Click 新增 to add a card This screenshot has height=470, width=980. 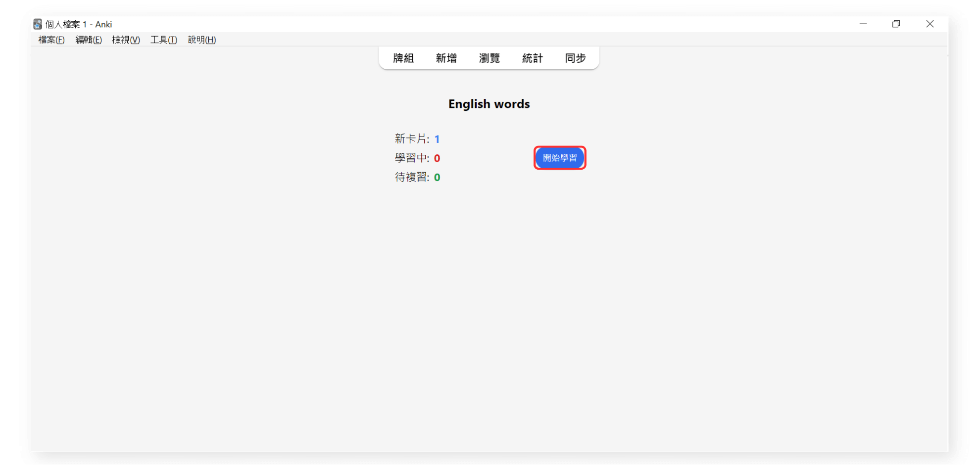446,58
